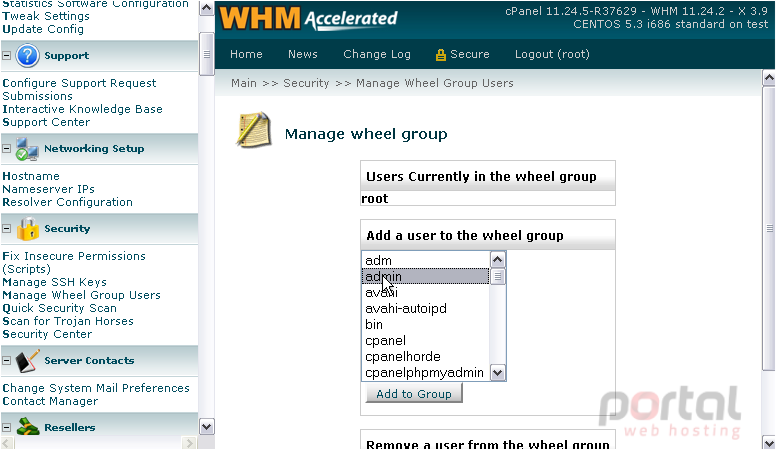Screen dimensions: 776x450
Task: Open Configure Support Request Submissions
Action: pyautogui.click(x=79, y=90)
